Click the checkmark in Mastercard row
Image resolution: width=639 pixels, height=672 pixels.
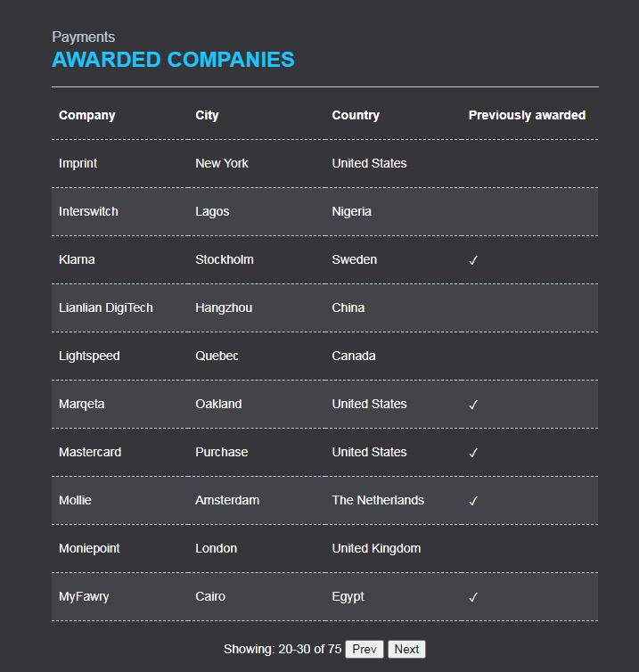pos(473,453)
